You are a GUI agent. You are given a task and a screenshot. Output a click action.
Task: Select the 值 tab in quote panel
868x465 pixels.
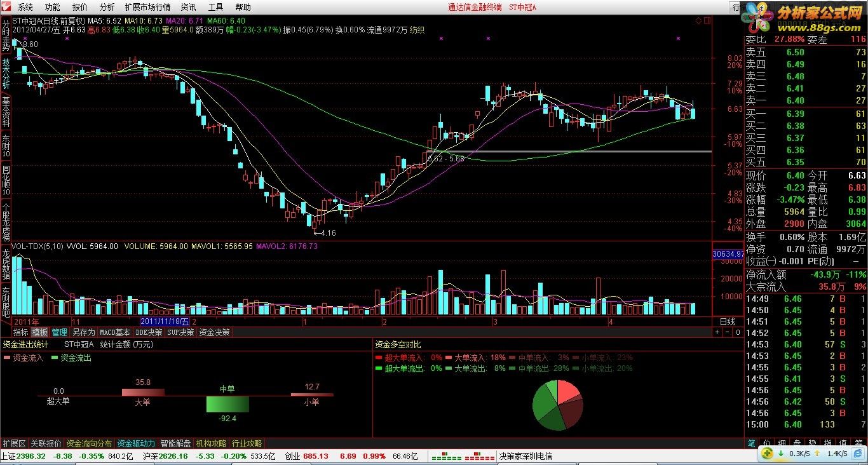[x=843, y=443]
